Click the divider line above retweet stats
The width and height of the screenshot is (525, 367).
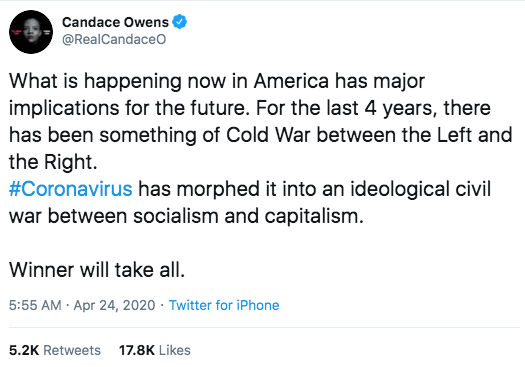265,327
